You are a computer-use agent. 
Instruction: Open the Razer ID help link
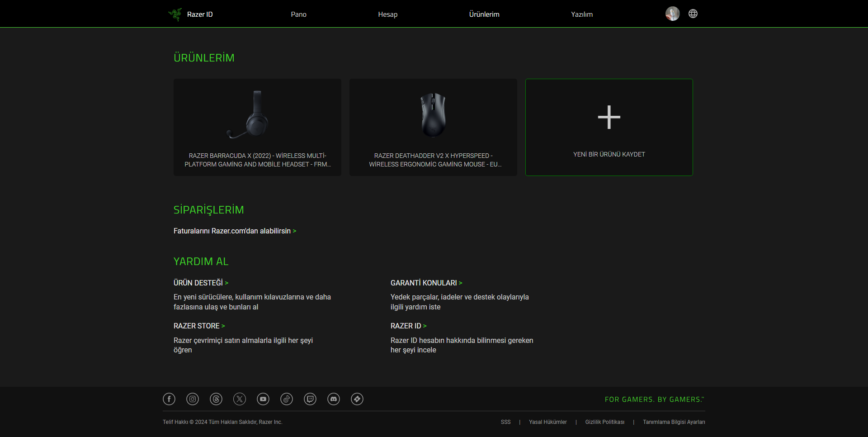coord(408,326)
